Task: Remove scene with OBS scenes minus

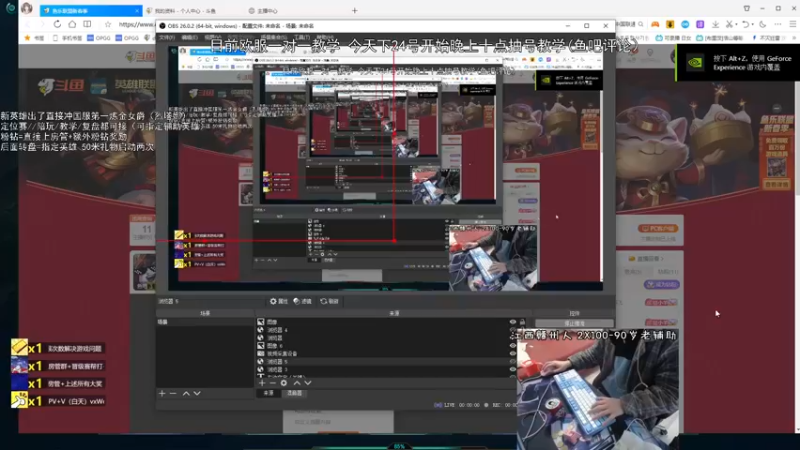Action: click(x=173, y=393)
